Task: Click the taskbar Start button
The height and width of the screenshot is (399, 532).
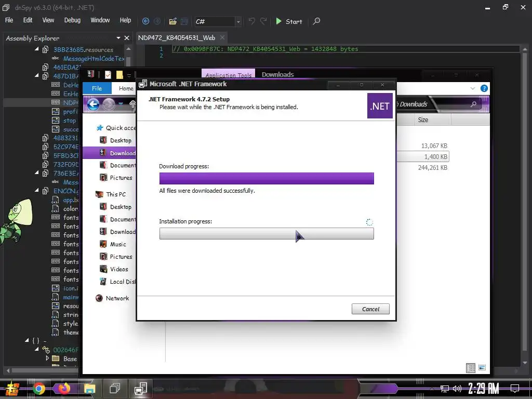Action: click(x=12, y=389)
